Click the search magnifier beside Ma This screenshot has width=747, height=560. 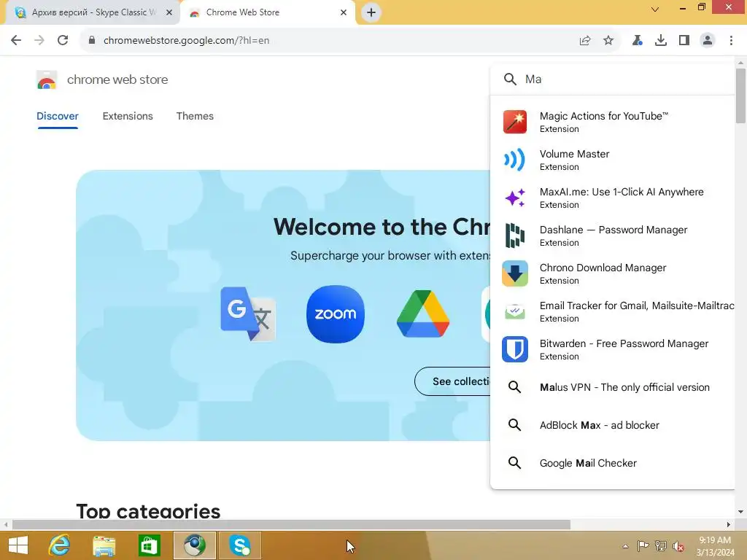510,79
